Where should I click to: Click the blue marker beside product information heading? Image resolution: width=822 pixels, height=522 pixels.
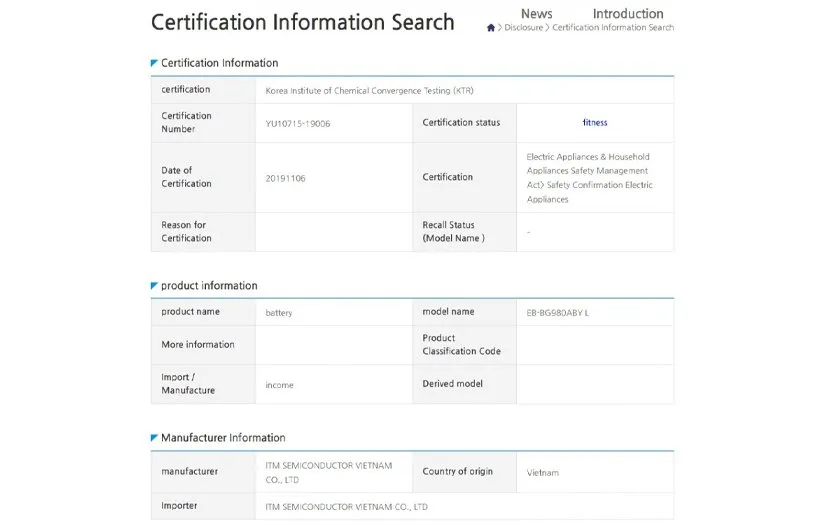[154, 286]
